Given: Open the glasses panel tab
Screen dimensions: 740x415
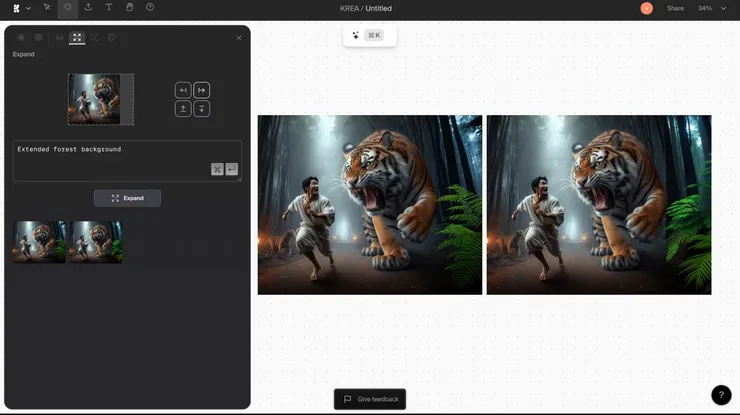Looking at the screenshot, I should (x=59, y=37).
